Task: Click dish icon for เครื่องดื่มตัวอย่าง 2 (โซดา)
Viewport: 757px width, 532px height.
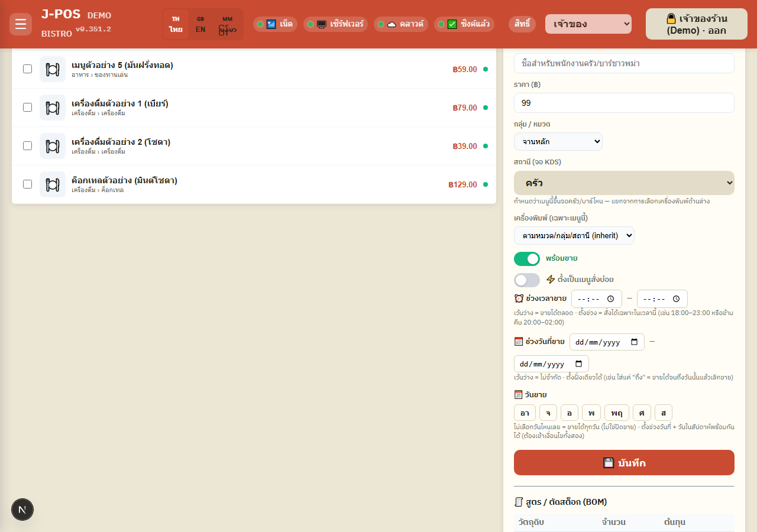Action: coord(53,146)
